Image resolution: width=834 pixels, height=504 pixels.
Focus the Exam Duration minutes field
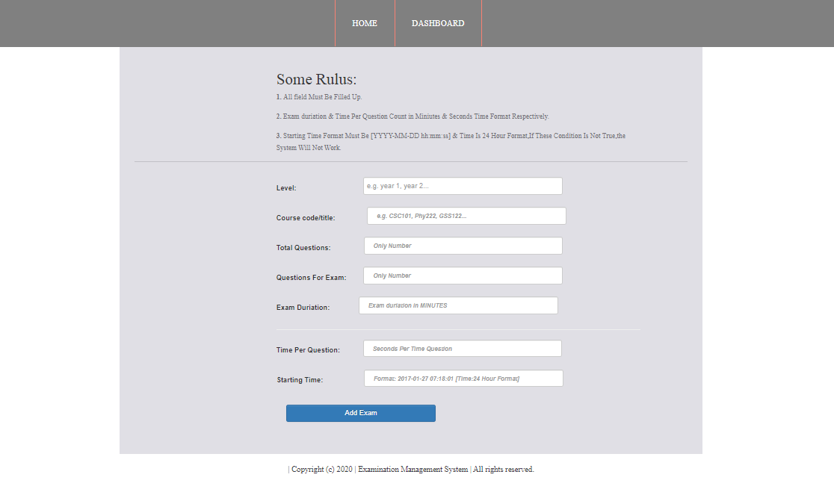(x=458, y=305)
